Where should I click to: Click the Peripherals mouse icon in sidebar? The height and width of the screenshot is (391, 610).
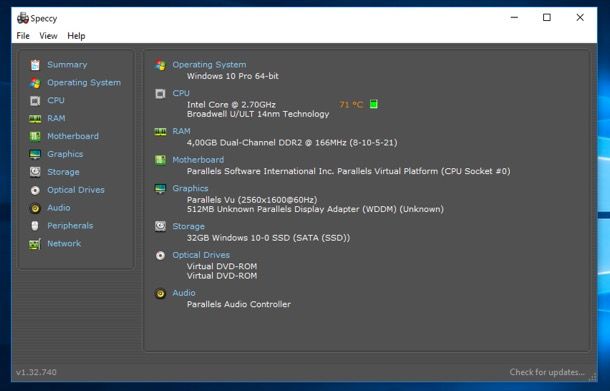(x=35, y=226)
